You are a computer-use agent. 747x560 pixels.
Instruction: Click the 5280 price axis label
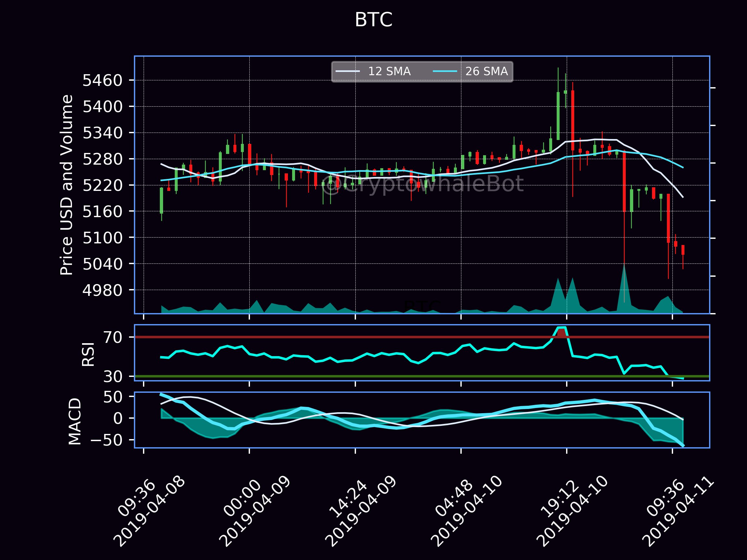click(102, 159)
